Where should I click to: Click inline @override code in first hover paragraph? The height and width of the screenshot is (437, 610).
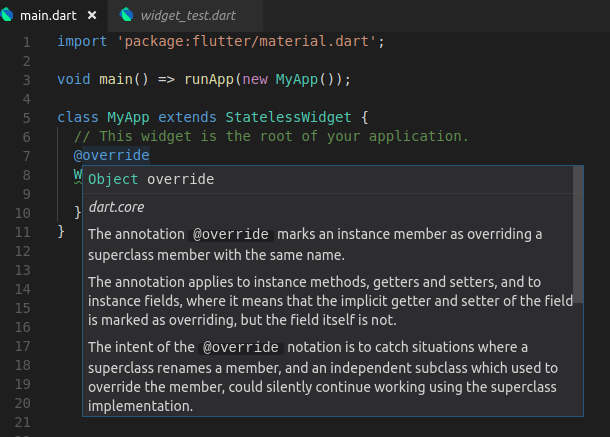point(232,234)
